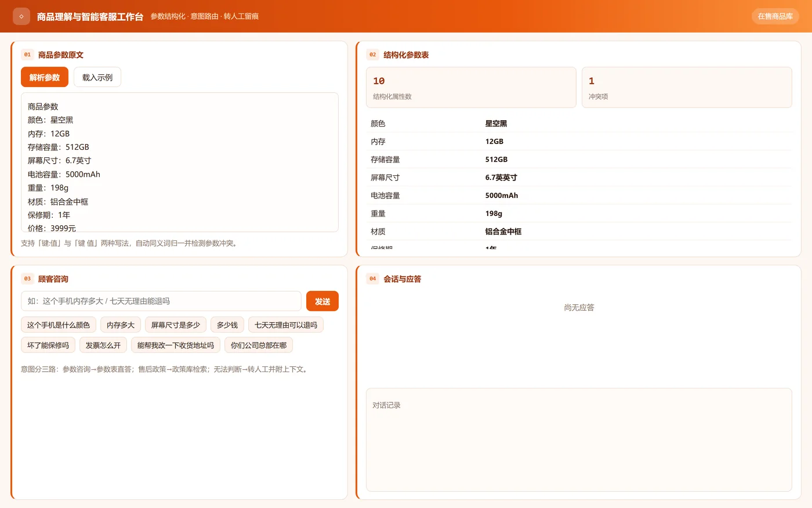Click the 对话记录 log box
Screen dimensions: 812x508
579,439
